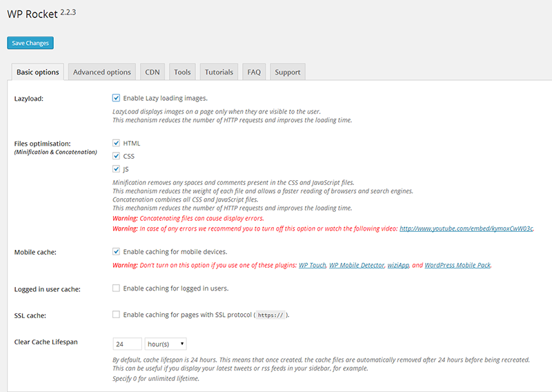The height and width of the screenshot is (392, 552).
Task: Disable caching for mobile devices
Action: (116, 252)
